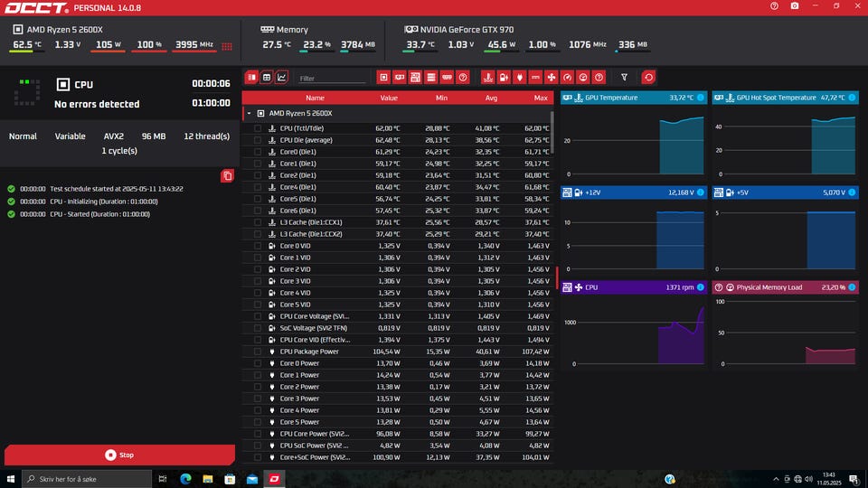Toggle the fan sensors filter icon
Image resolution: width=868 pixels, height=488 pixels.
pos(552,78)
